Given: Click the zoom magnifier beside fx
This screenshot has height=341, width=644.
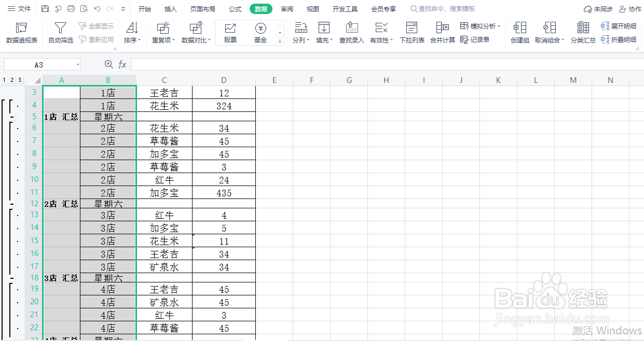Looking at the screenshot, I should (x=108, y=64).
